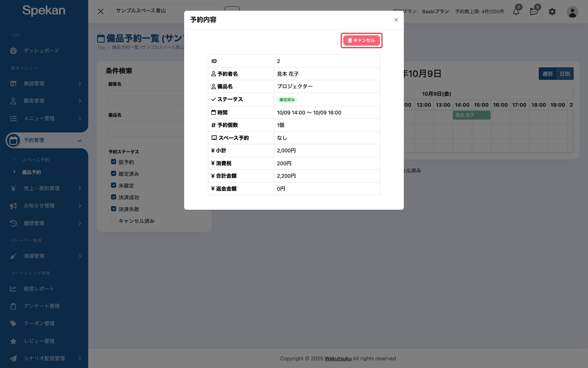Open the スペース予約 submenu item

coord(36,160)
